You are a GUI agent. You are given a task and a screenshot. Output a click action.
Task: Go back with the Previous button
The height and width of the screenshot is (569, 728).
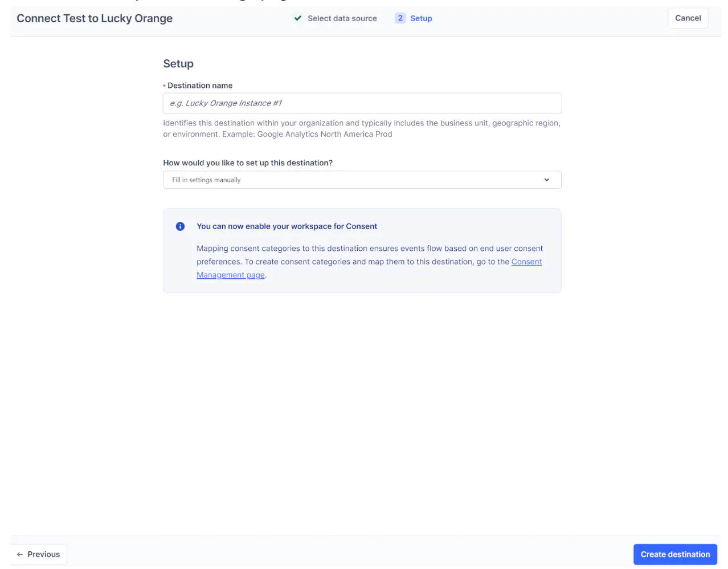tap(39, 554)
